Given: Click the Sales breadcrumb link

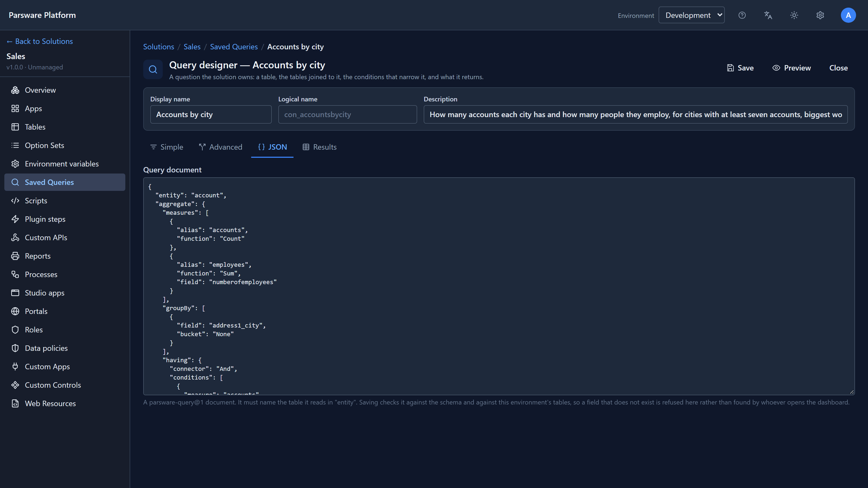Looking at the screenshot, I should (x=192, y=47).
